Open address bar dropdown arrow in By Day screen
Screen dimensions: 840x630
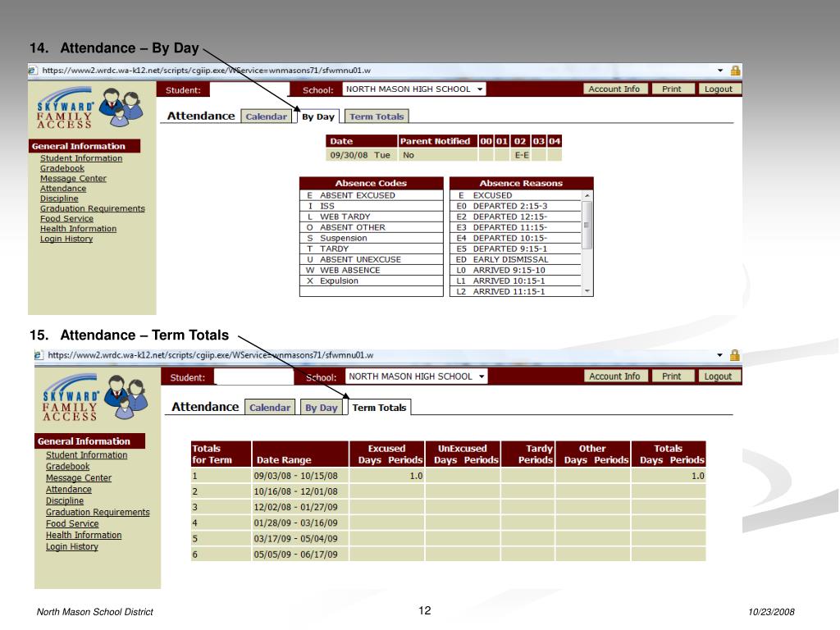click(x=720, y=71)
